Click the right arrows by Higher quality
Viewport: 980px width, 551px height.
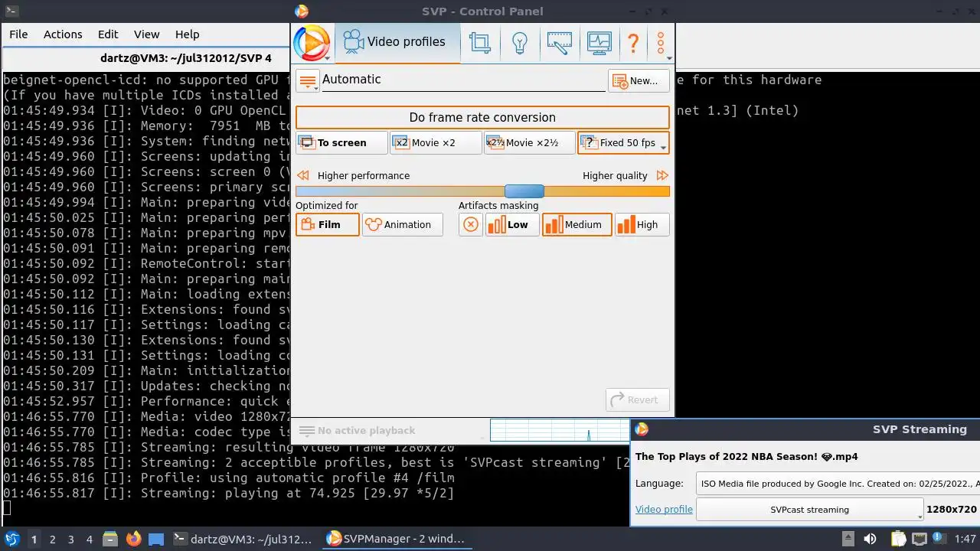coord(662,175)
